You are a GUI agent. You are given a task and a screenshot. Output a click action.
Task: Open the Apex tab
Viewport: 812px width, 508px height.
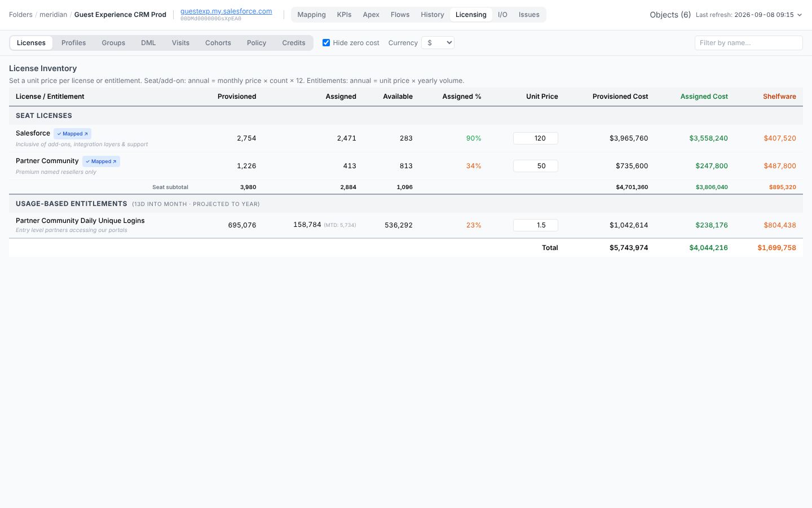(371, 15)
